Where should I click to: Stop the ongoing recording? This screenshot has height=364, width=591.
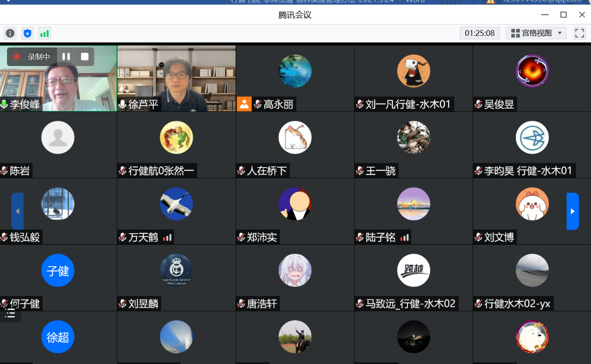tap(84, 56)
